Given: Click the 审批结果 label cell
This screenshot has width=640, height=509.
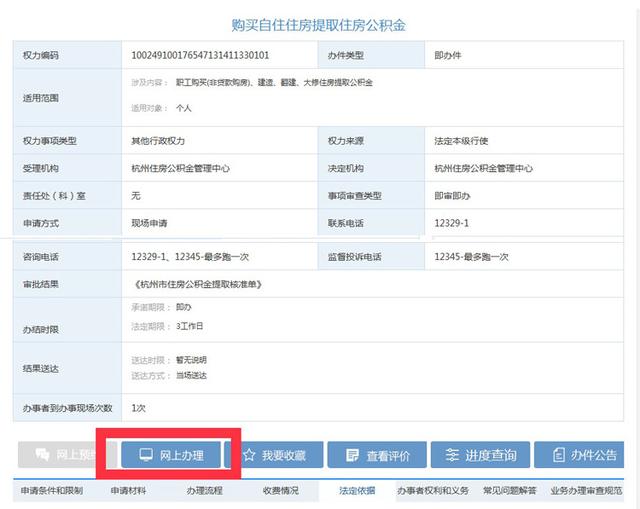Looking at the screenshot, I should 67,284.
